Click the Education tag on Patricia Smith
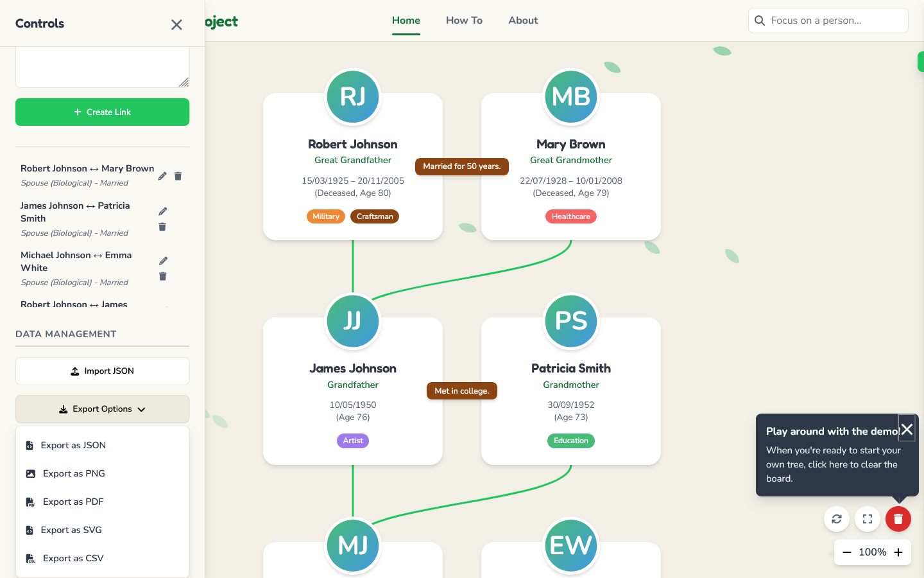The image size is (924, 578). click(571, 441)
